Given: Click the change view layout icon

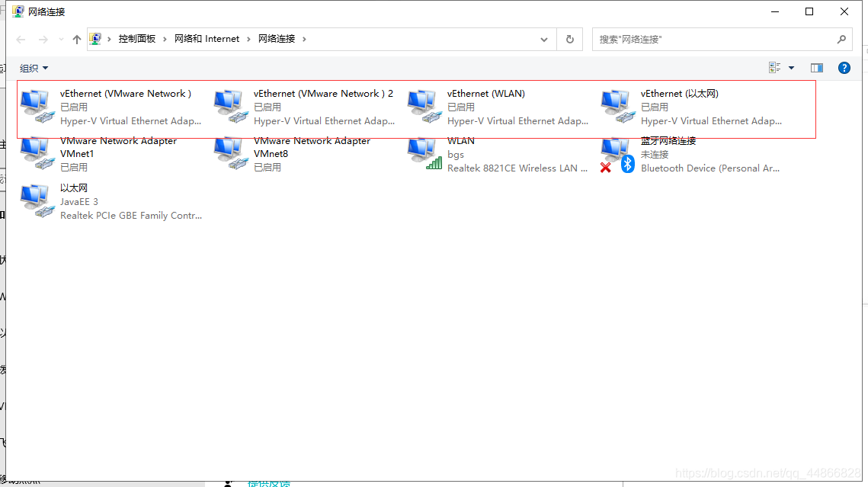Looking at the screenshot, I should tap(774, 68).
